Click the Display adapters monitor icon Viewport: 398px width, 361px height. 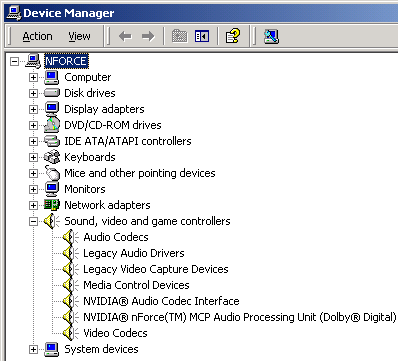52,109
